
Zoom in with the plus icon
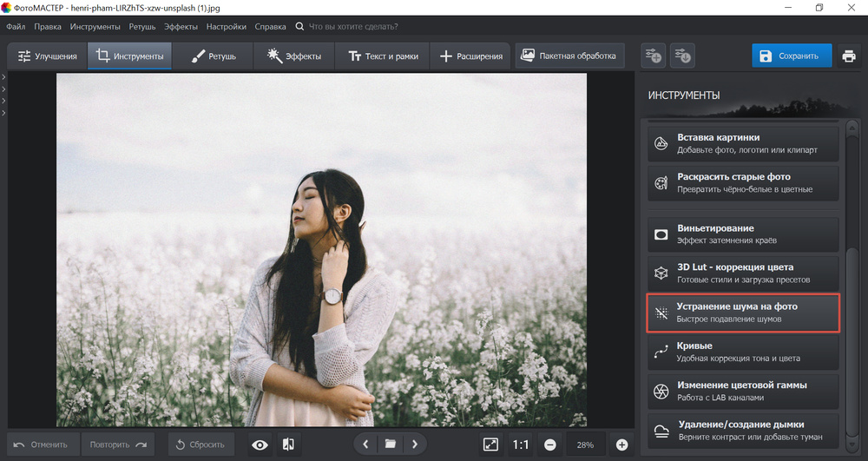[621, 445]
